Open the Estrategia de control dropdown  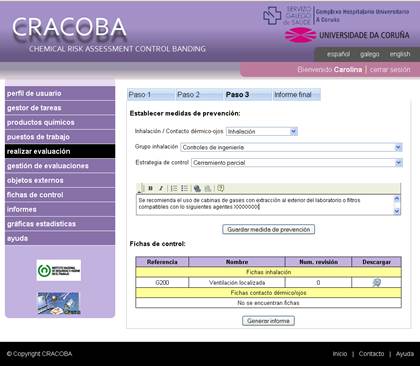tap(297, 163)
